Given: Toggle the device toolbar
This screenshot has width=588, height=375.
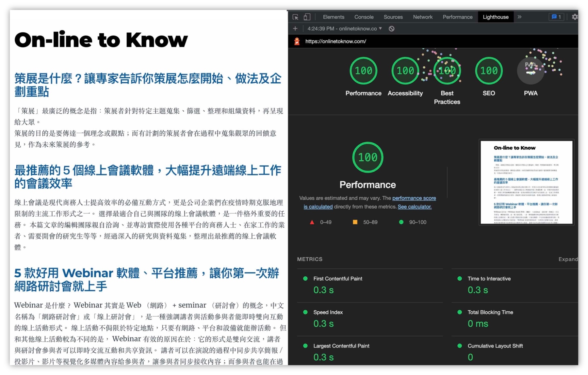Looking at the screenshot, I should 306,16.
